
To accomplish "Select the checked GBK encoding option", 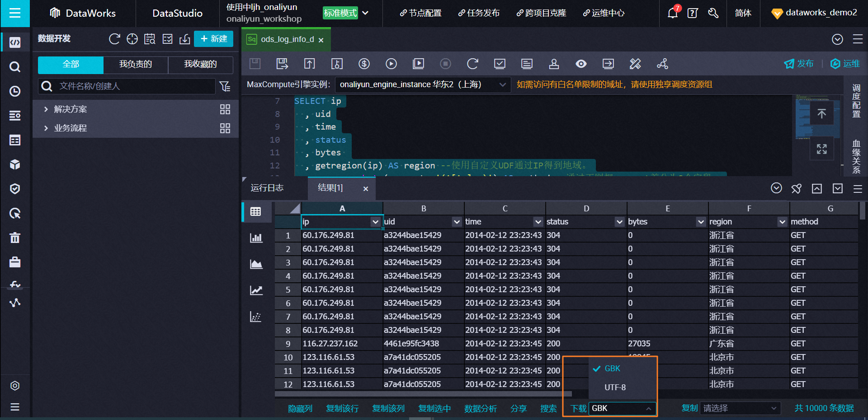I will [x=612, y=369].
